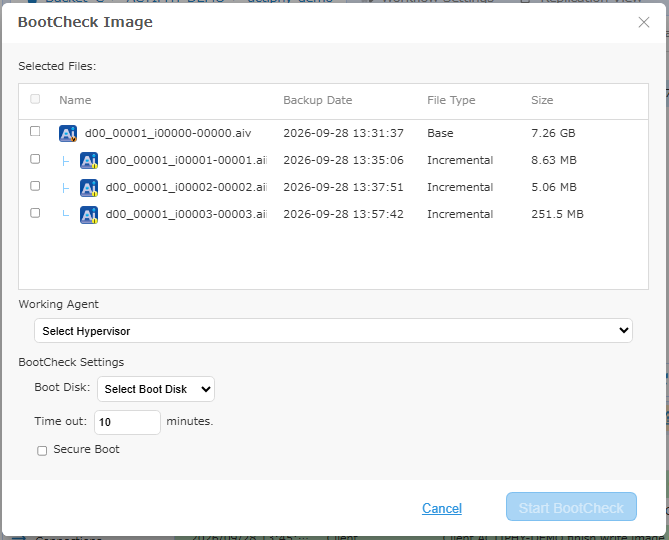The width and height of the screenshot is (669, 540).
Task: Close the BootCheck Image dialog with X
Action: [644, 22]
